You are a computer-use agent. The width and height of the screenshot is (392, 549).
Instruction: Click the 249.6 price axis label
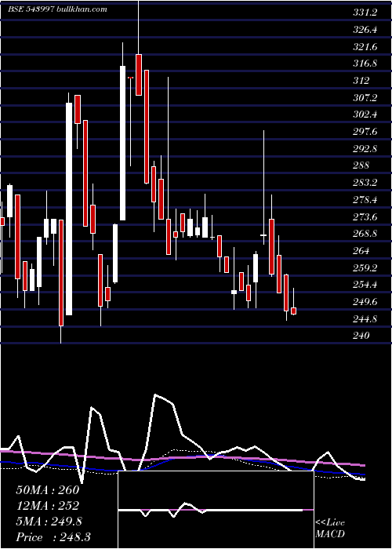[365, 301]
